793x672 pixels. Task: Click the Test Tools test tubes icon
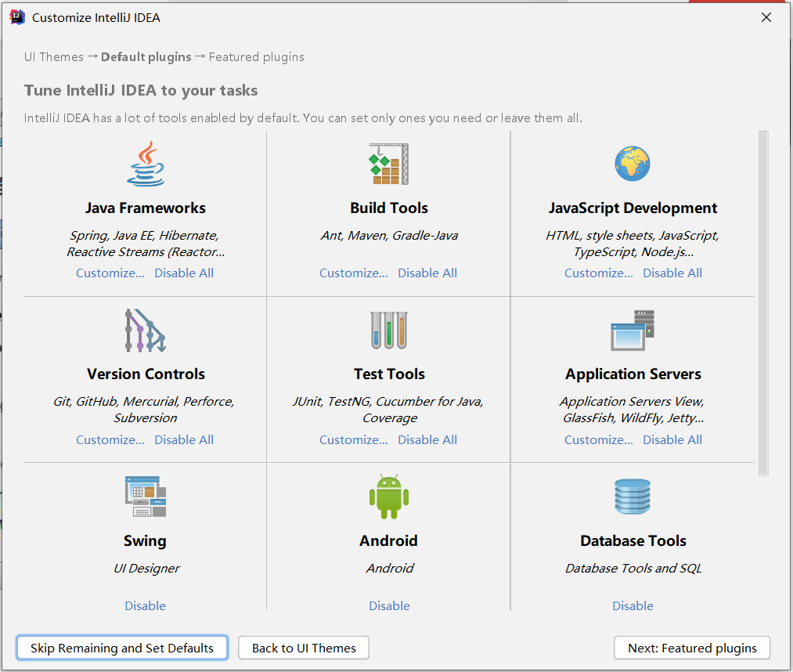coord(389,330)
